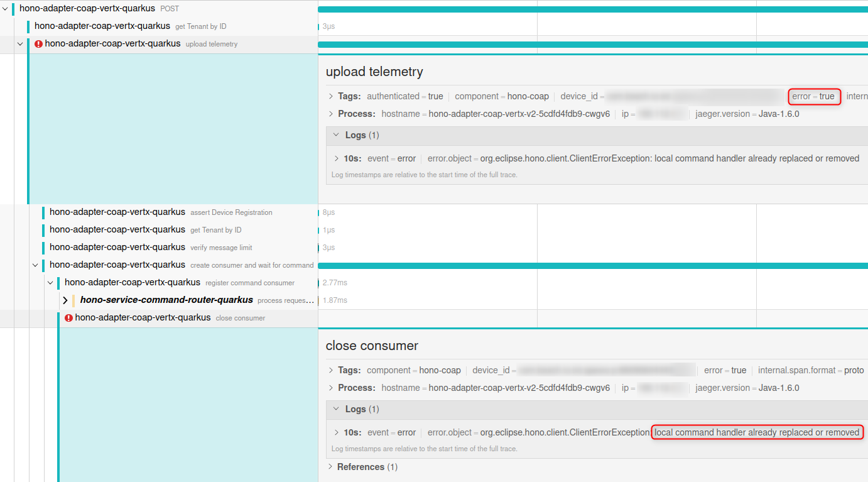Collapse the root hono-adapter-coap-vertx-quarkus POST span
The image size is (868, 482).
5,8
